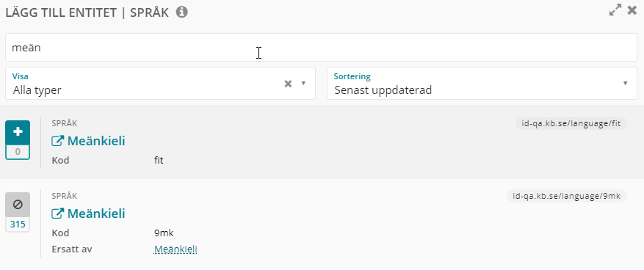
Task: Clear the Visa filter with the x icon
Action: coord(289,84)
